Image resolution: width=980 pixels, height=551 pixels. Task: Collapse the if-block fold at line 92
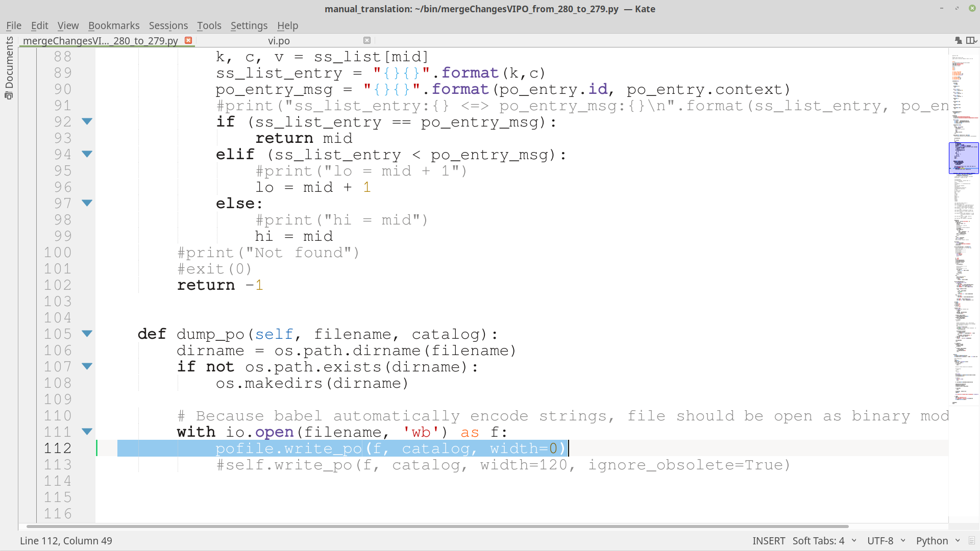tap(87, 121)
